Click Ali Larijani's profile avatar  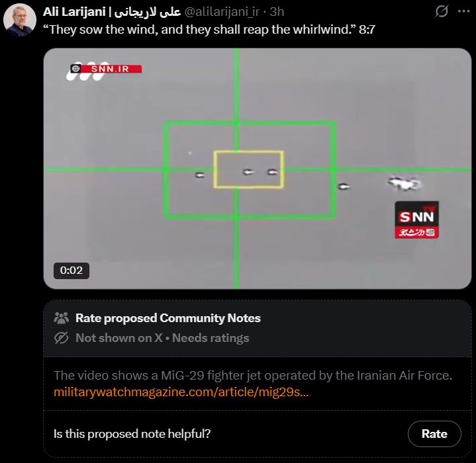coord(20,20)
